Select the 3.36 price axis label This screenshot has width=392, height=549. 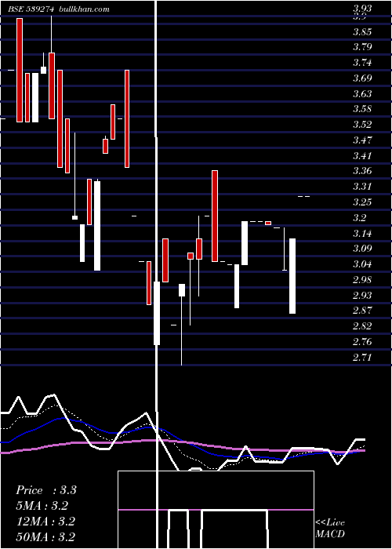pos(362,171)
